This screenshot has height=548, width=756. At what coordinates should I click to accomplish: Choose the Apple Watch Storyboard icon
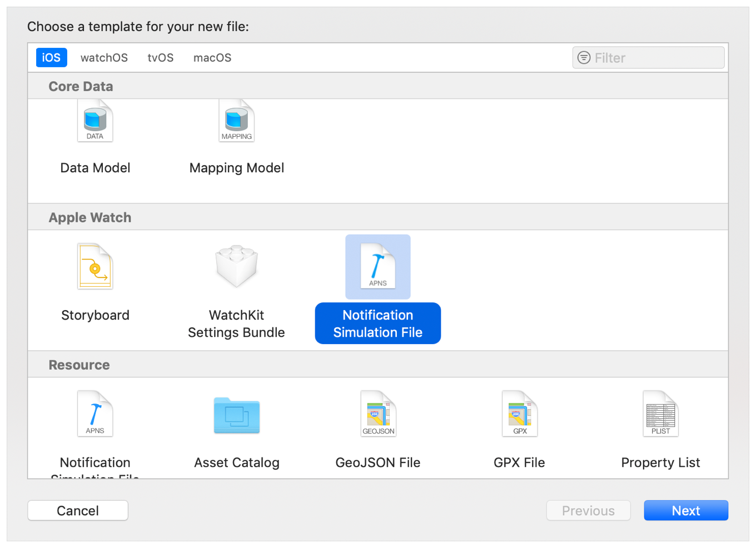point(95,266)
